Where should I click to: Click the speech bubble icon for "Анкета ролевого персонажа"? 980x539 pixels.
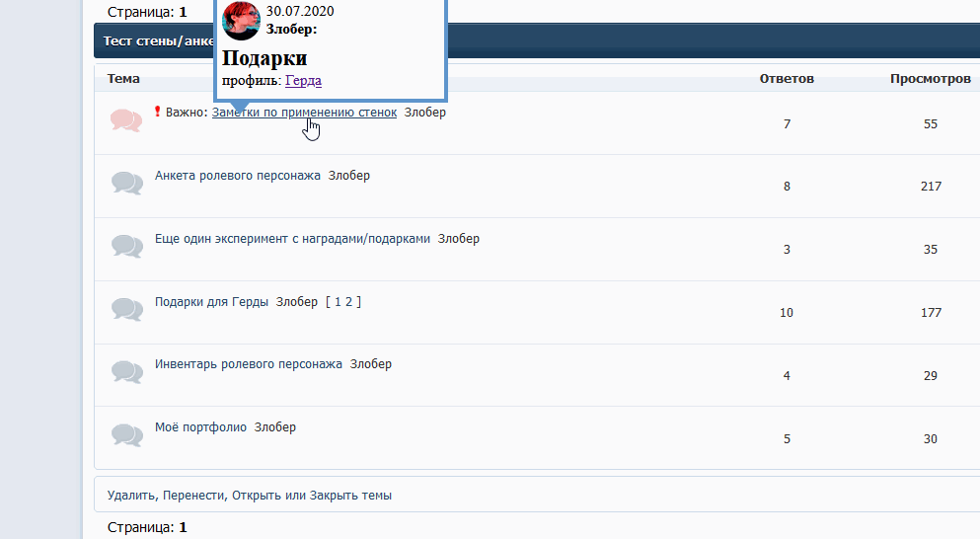click(126, 184)
